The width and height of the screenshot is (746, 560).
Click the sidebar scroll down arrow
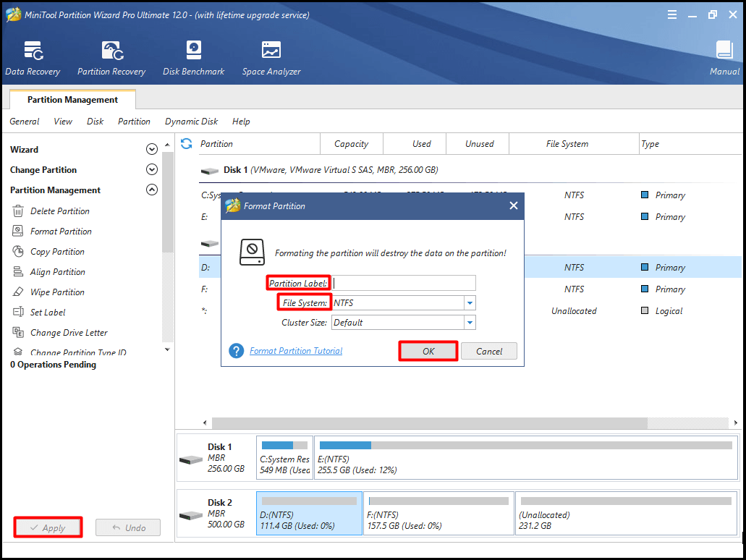(167, 349)
